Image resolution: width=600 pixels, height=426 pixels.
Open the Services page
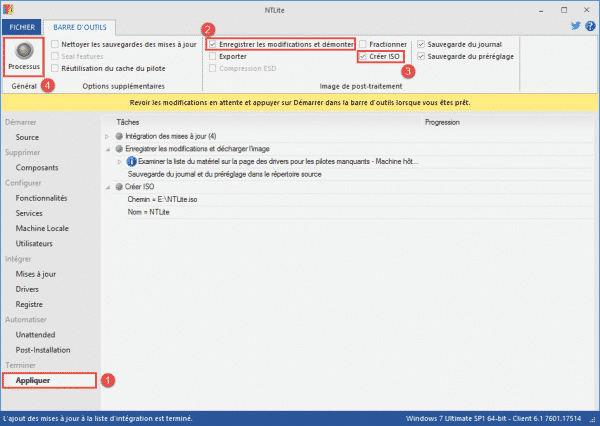(x=29, y=213)
